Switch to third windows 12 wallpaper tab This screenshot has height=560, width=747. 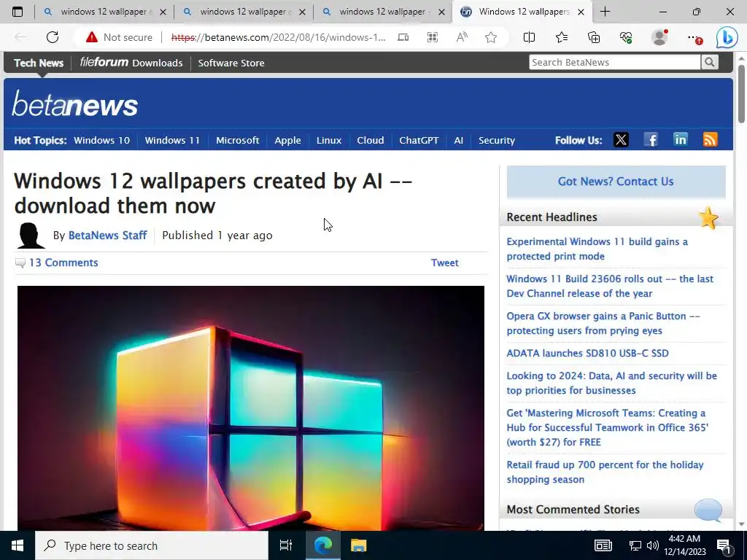pos(382,12)
